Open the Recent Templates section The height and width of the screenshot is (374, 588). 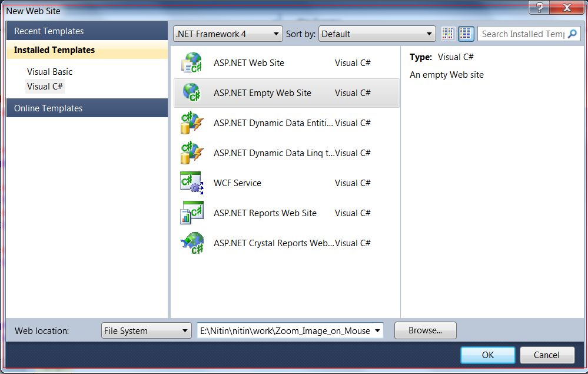87,31
